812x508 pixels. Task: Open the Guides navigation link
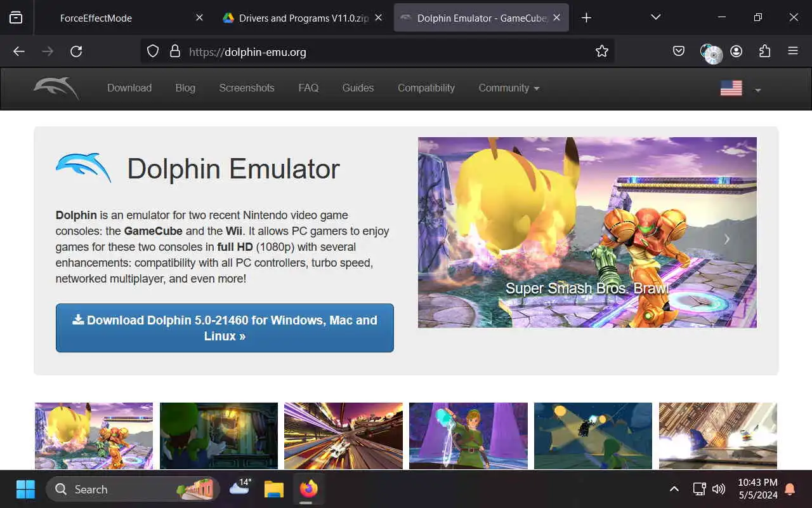(x=358, y=88)
